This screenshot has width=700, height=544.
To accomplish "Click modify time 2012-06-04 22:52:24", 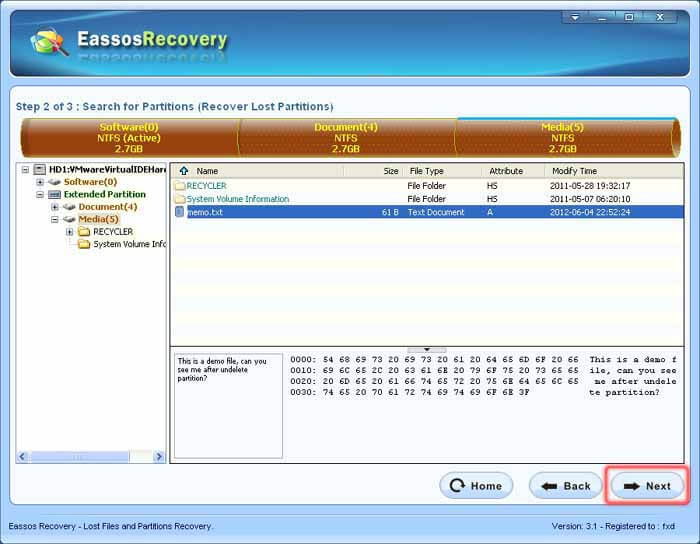I will (590, 212).
